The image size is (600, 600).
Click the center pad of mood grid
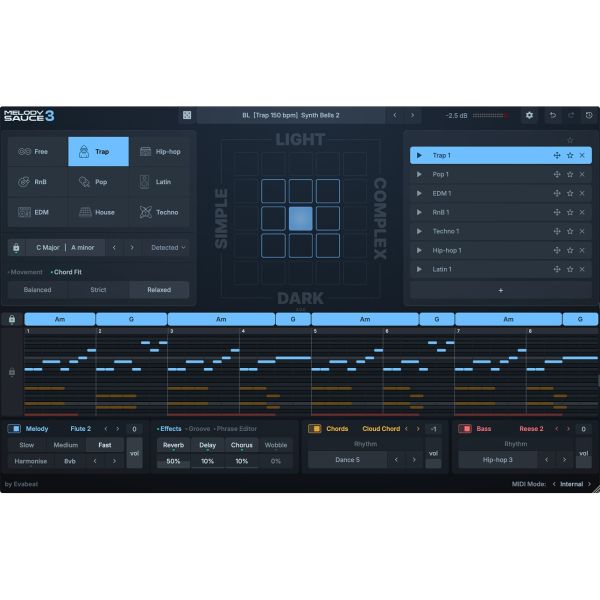(300, 218)
